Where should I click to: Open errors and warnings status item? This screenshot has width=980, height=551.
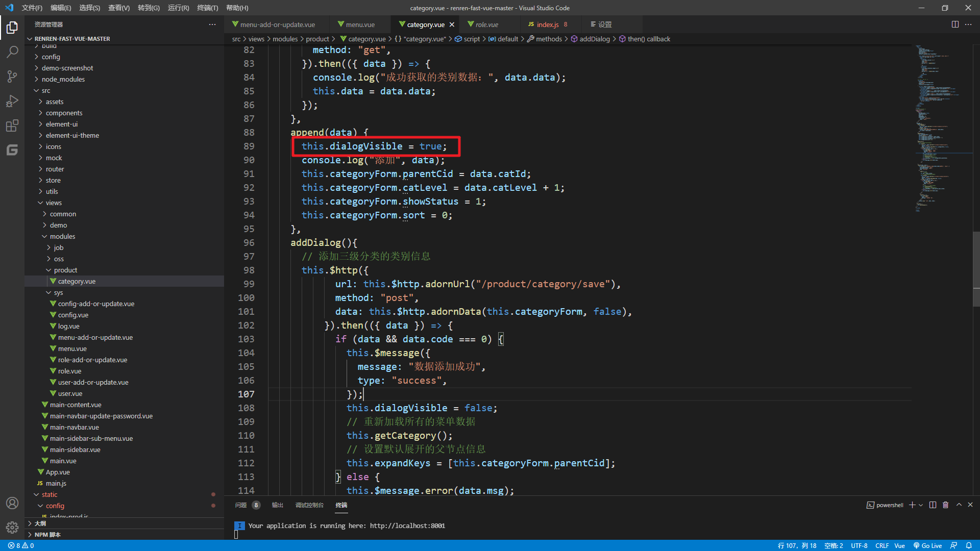(x=21, y=545)
